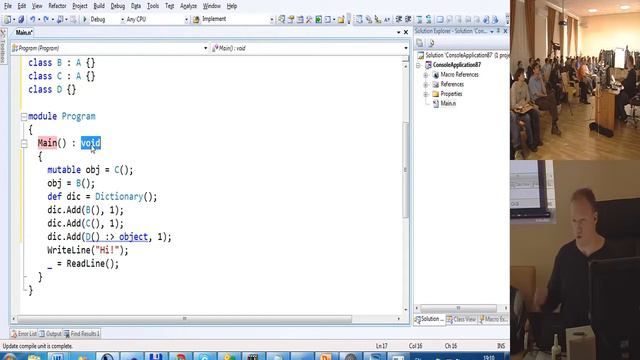The height and width of the screenshot is (360, 640).
Task: Click the Uncomment Selected Lines icon
Action: pos(429,19)
